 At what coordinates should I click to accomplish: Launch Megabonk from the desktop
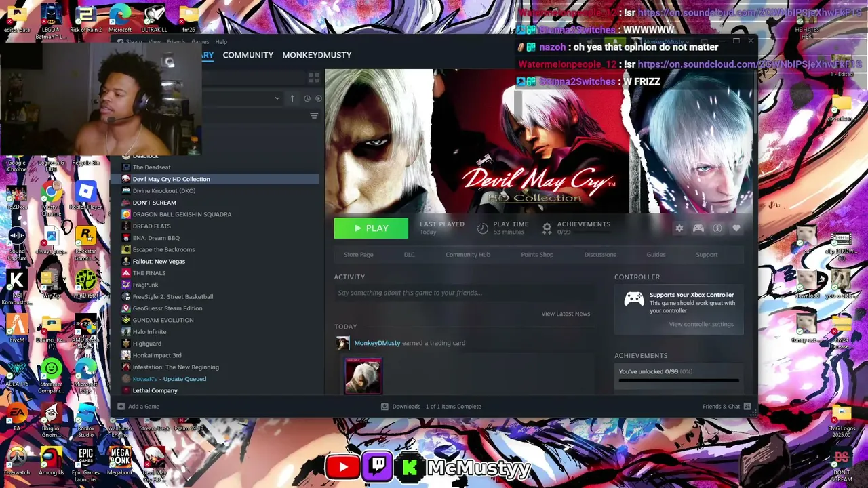(x=120, y=461)
